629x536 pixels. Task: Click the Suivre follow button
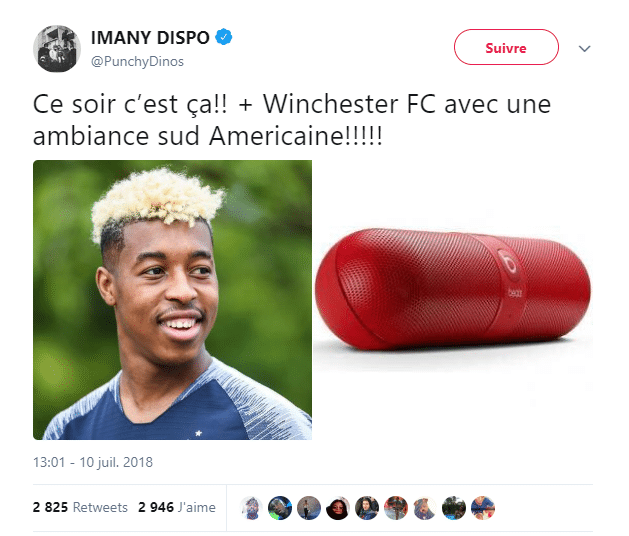[506, 47]
